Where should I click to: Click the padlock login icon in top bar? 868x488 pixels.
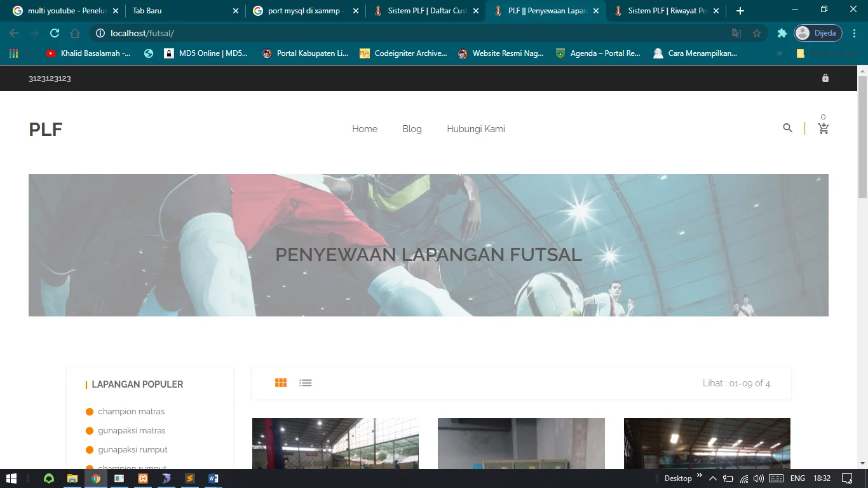825,78
